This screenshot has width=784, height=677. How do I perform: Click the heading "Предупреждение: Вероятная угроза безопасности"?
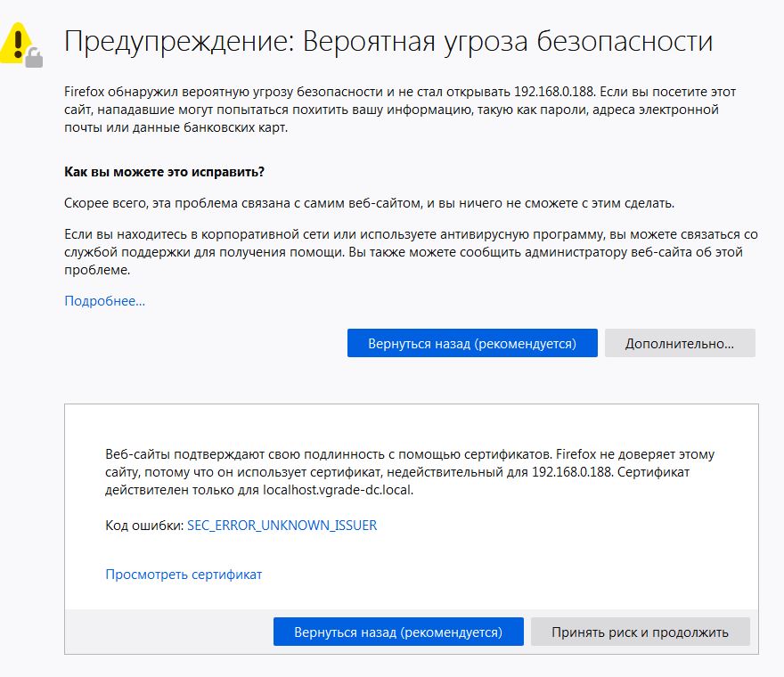point(388,41)
